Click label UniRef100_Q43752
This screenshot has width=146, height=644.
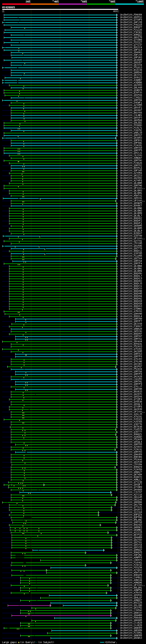pyautogui.click(x=131, y=608)
